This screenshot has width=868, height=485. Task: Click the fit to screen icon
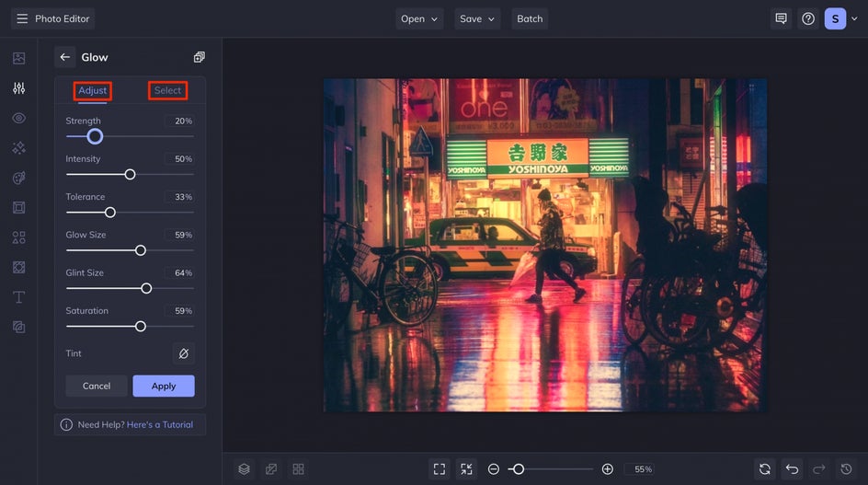tap(440, 469)
